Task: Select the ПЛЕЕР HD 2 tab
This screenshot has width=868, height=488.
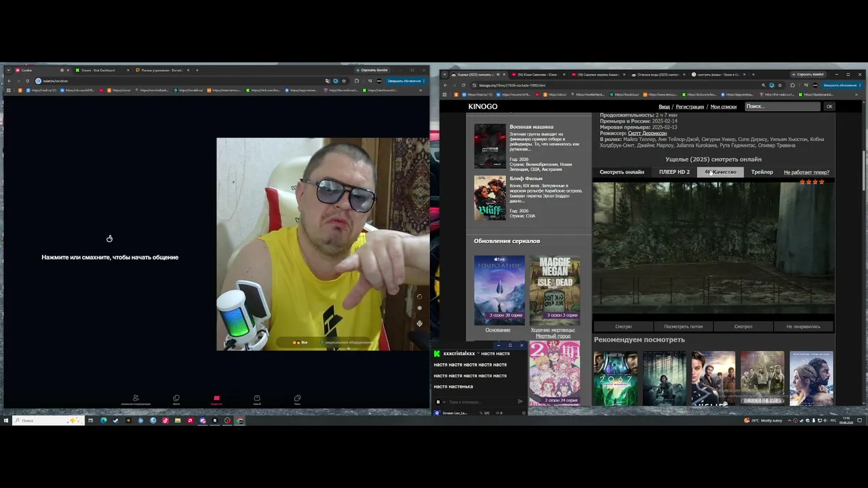Action: pos(674,172)
